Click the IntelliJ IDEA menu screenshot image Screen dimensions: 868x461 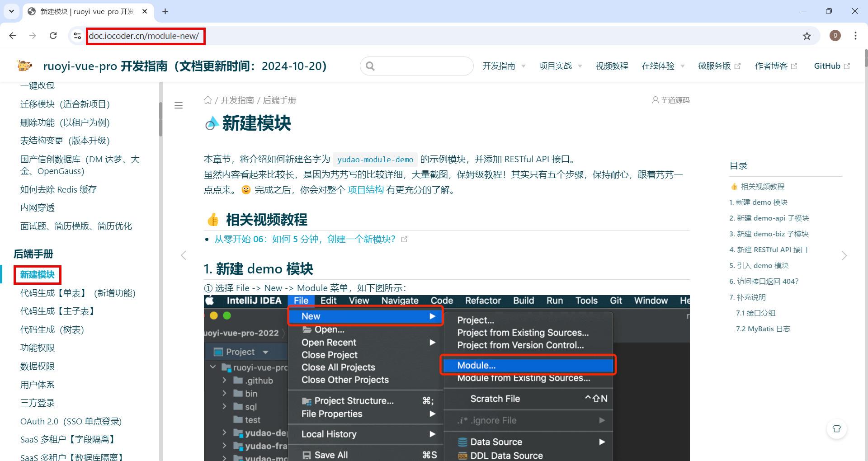[447, 378]
